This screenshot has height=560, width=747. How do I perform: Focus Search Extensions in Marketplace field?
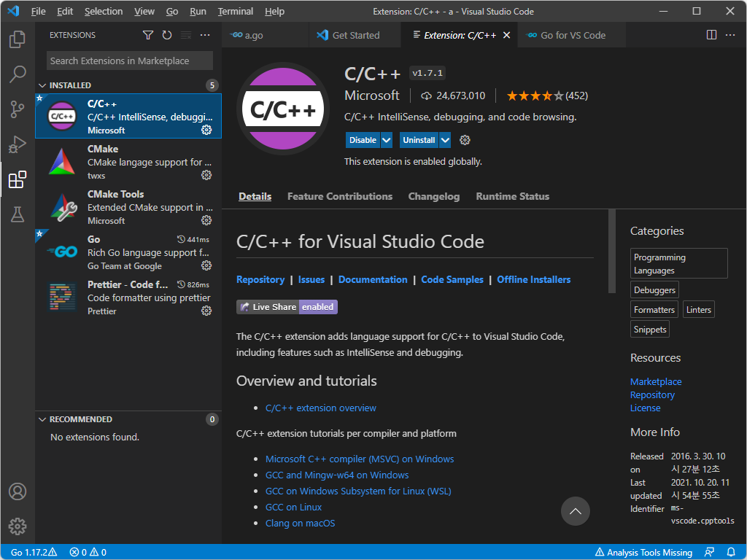[x=130, y=61]
